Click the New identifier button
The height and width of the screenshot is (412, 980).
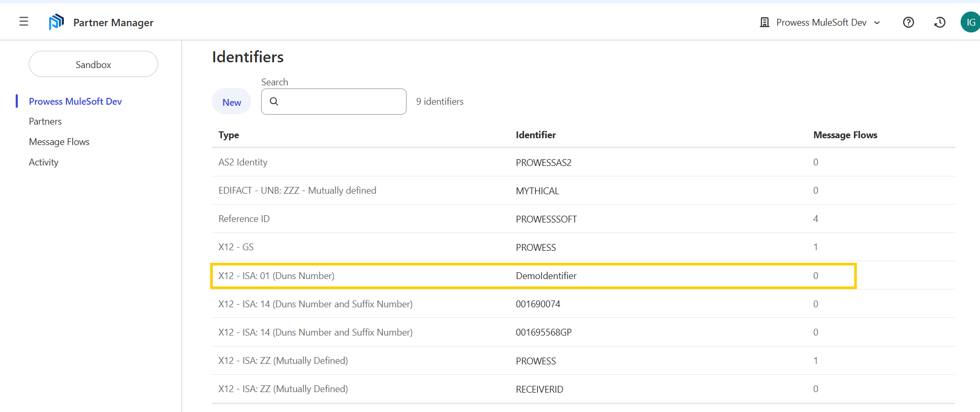click(x=231, y=102)
